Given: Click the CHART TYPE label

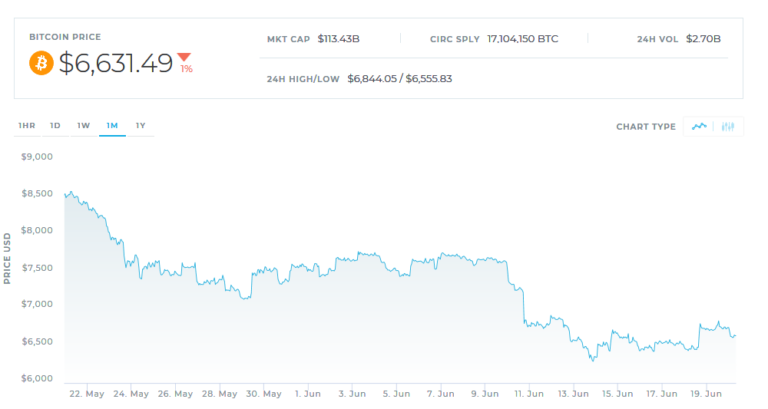Looking at the screenshot, I should tap(646, 127).
